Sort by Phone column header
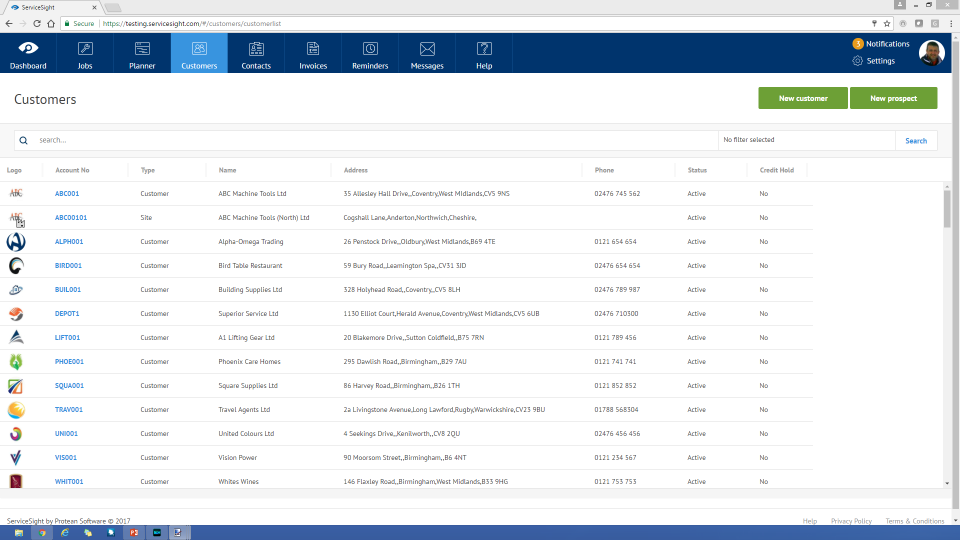 (x=604, y=170)
